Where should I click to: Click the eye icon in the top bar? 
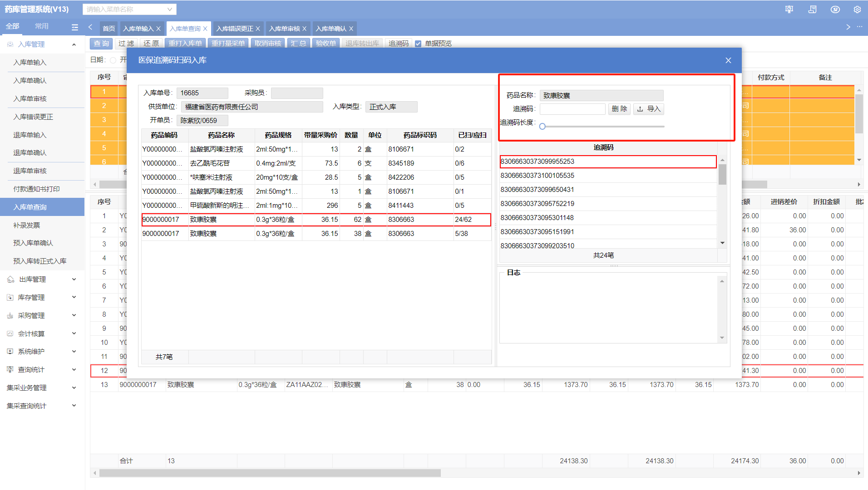click(x=835, y=10)
